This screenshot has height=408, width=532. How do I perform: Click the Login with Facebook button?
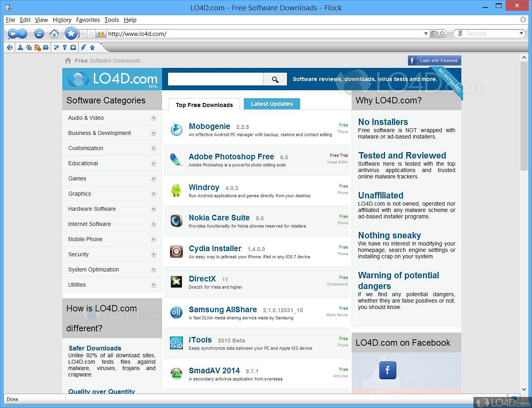(434, 61)
